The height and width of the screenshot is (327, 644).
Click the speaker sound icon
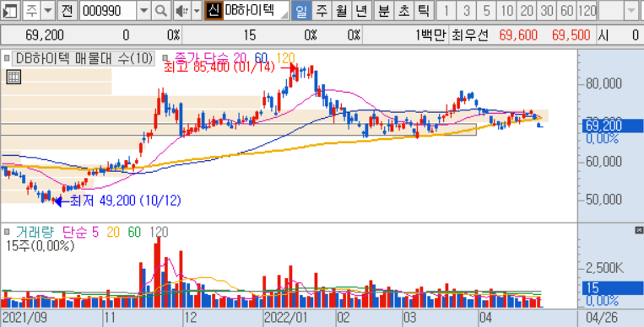181,11
